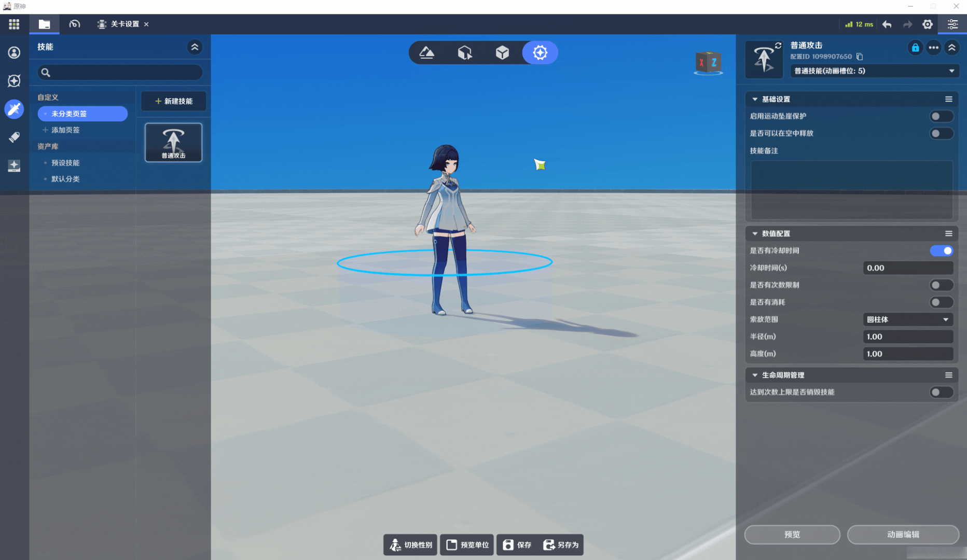The image size is (967, 560).
Task: Open the three-dot more options menu
Action: pyautogui.click(x=933, y=48)
